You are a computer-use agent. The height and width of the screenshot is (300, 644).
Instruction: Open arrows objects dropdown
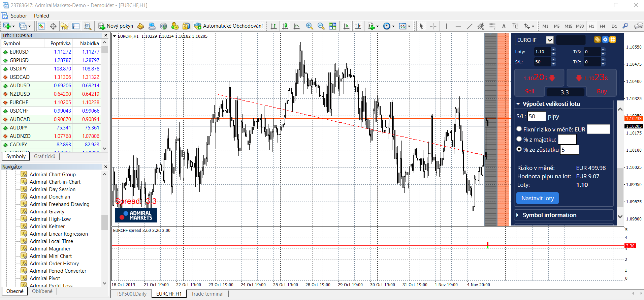click(533, 26)
